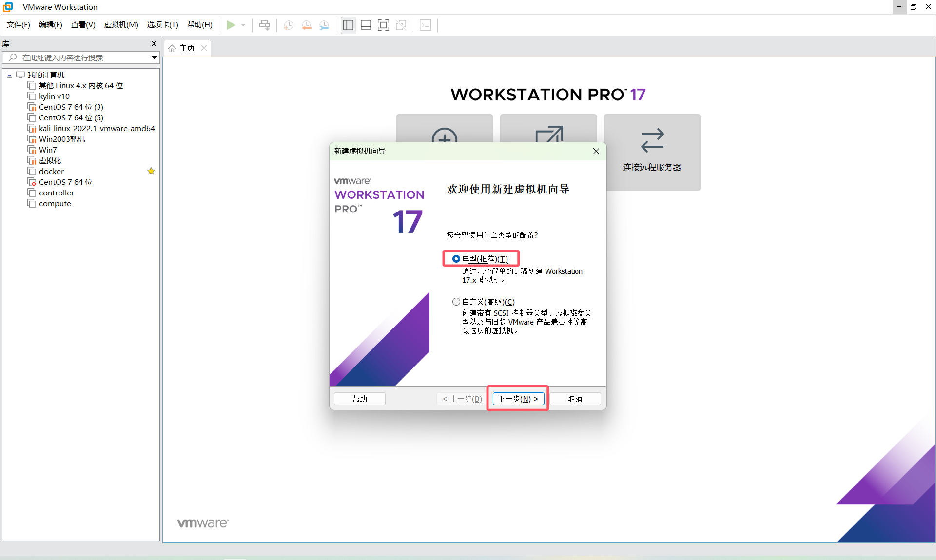Click the revert to snapshot icon
The height and width of the screenshot is (560, 936).
tap(306, 25)
